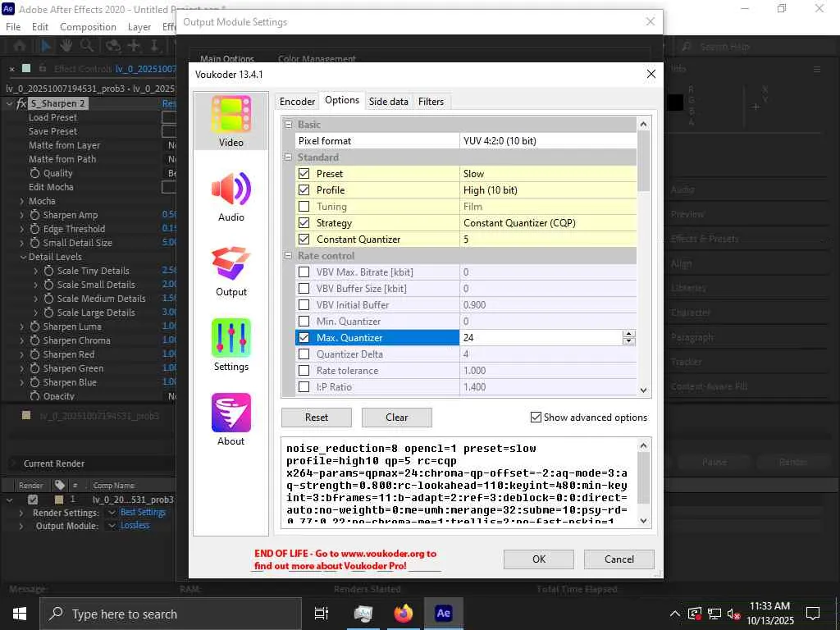The width and height of the screenshot is (840, 630).
Task: Open Windows Start menu
Action: (x=20, y=614)
